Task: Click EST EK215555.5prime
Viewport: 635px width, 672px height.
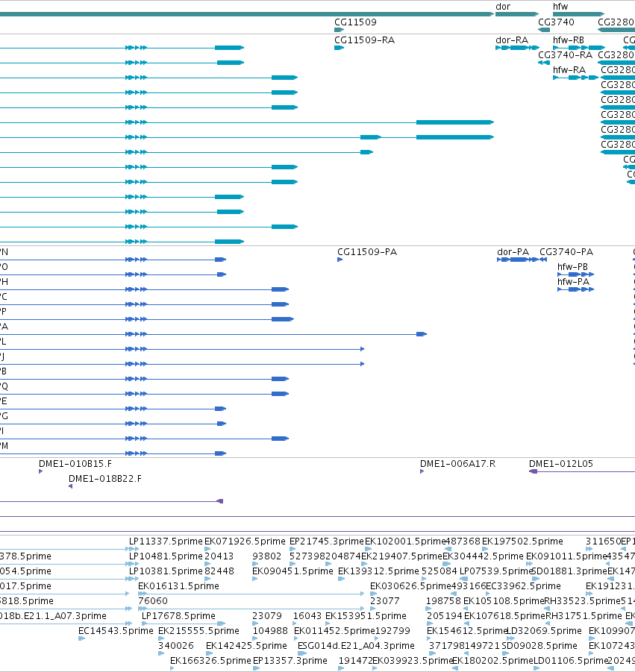Action: [x=199, y=631]
